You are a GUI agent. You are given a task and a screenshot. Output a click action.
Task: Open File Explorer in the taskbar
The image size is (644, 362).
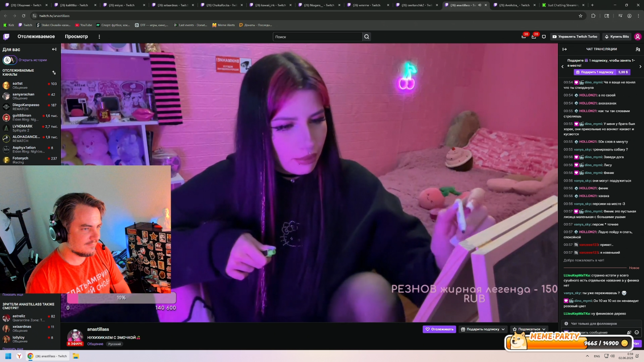coord(76,356)
